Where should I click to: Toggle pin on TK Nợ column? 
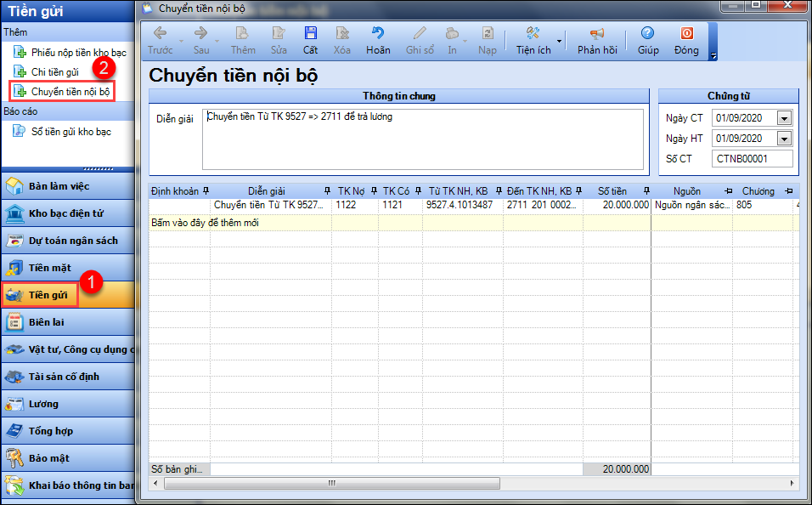(x=374, y=190)
